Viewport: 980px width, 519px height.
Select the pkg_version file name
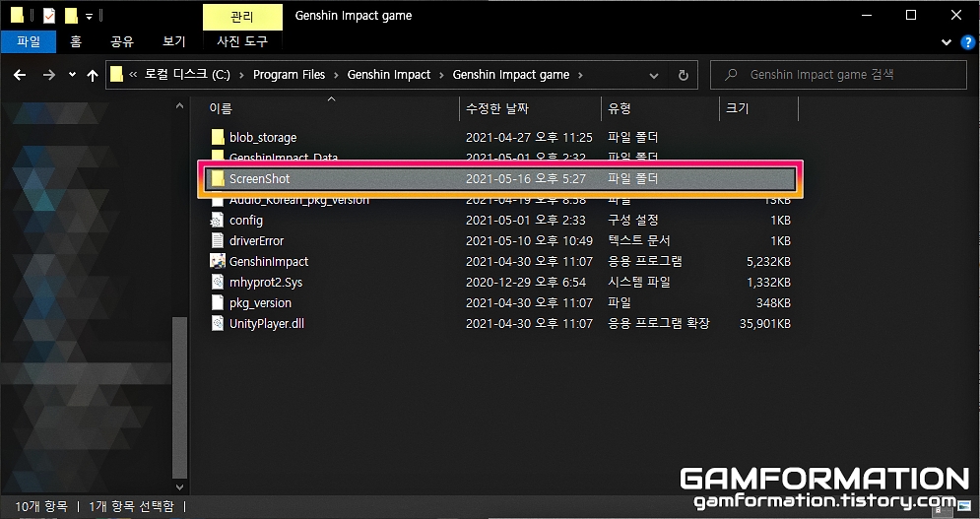tap(260, 302)
